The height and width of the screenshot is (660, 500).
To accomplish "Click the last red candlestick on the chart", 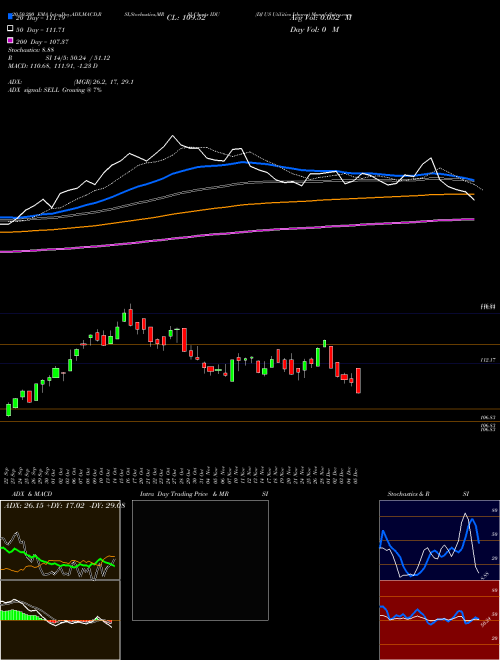I will point(358,381).
